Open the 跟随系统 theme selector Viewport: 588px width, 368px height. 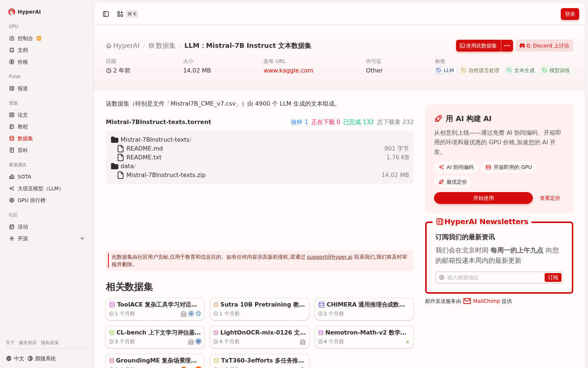pyautogui.click(x=42, y=358)
